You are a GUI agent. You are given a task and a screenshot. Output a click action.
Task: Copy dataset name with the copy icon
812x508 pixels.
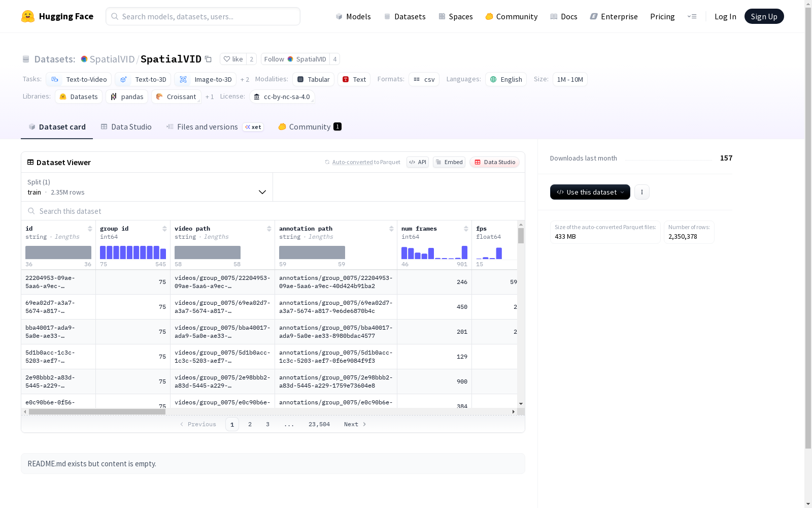coord(208,59)
